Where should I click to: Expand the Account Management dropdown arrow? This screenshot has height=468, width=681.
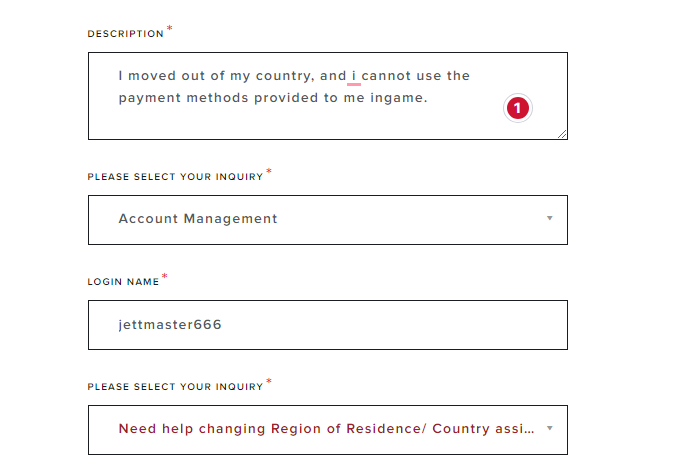549,218
